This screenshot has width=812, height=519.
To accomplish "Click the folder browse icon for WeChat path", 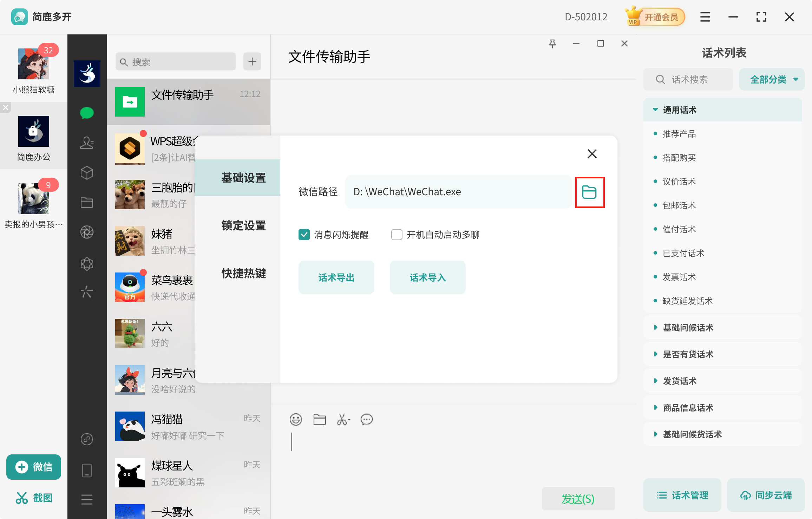I will (x=589, y=192).
